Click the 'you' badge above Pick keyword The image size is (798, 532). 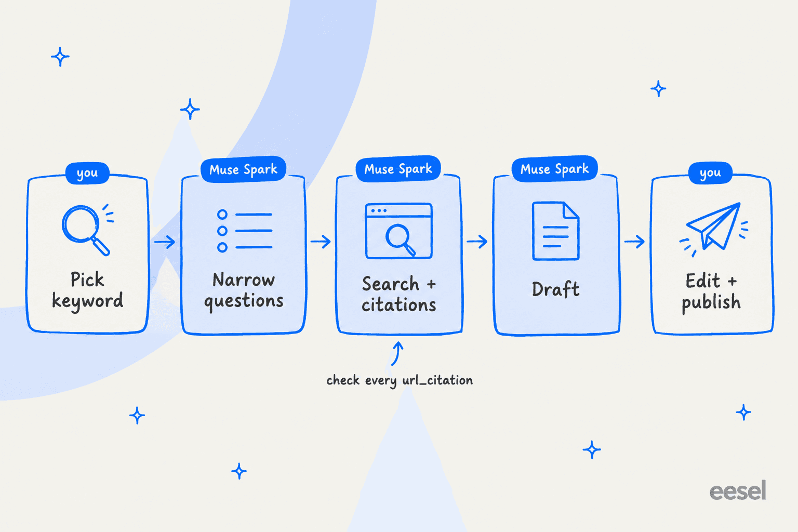[x=87, y=173]
